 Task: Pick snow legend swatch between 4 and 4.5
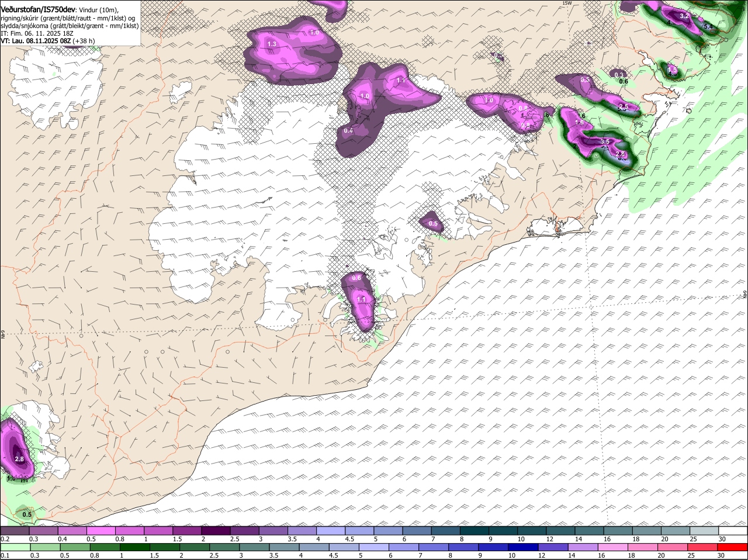(331, 531)
